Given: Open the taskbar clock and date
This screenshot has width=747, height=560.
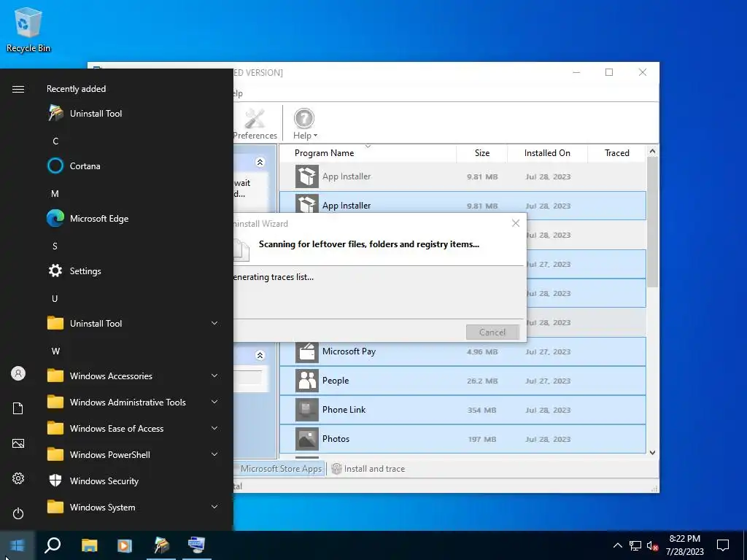Looking at the screenshot, I should point(684,545).
